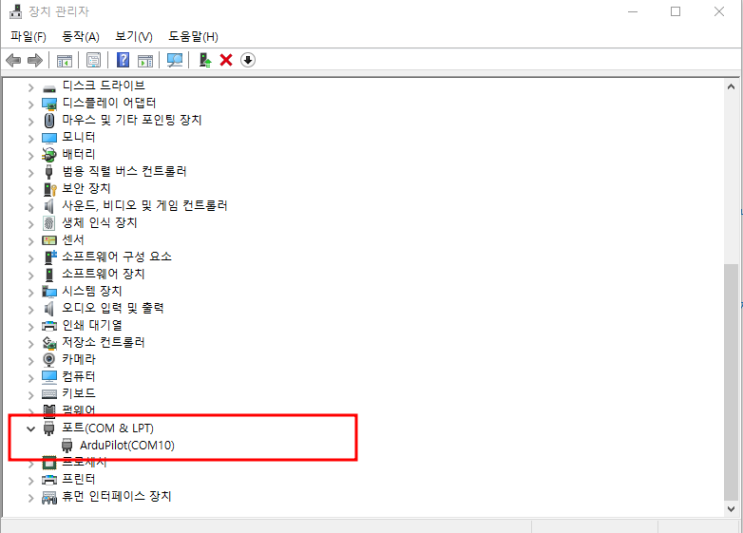The image size is (743, 533).
Task: Click the 모니터 category monitor icon
Action: [x=49, y=138]
